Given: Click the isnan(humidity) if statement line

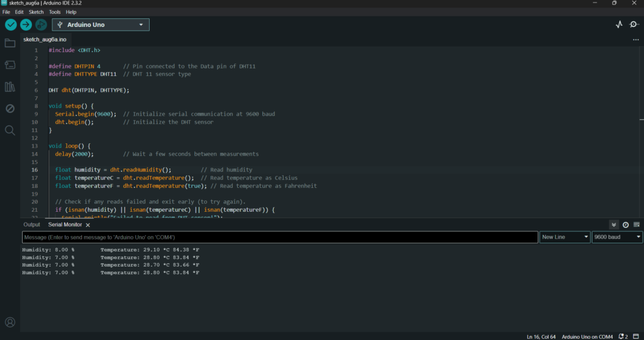Looking at the screenshot, I should (165, 210).
